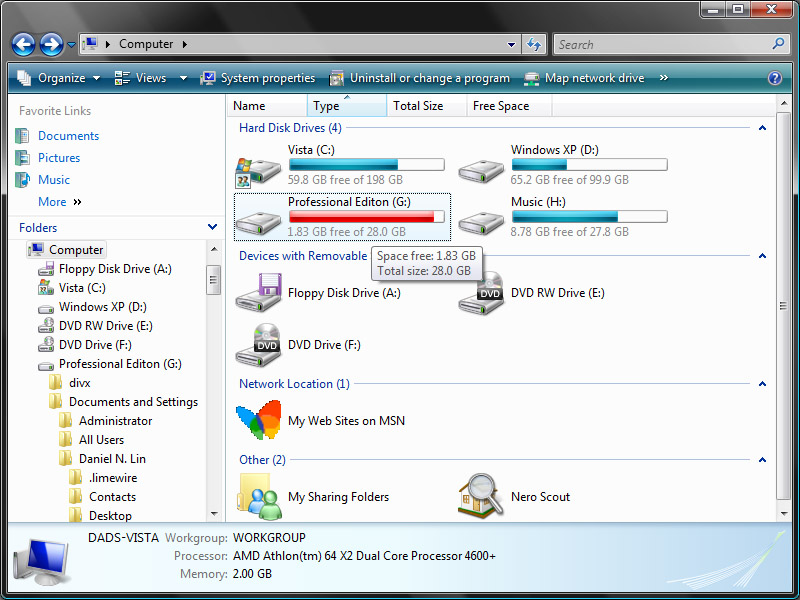Sort by the Total Size column header
The width and height of the screenshot is (800, 600).
point(427,106)
